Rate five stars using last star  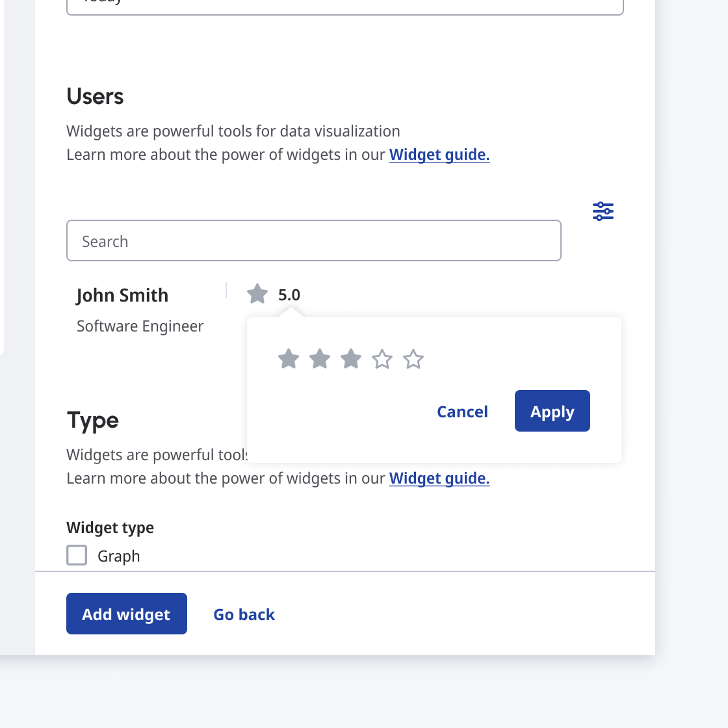(413, 359)
